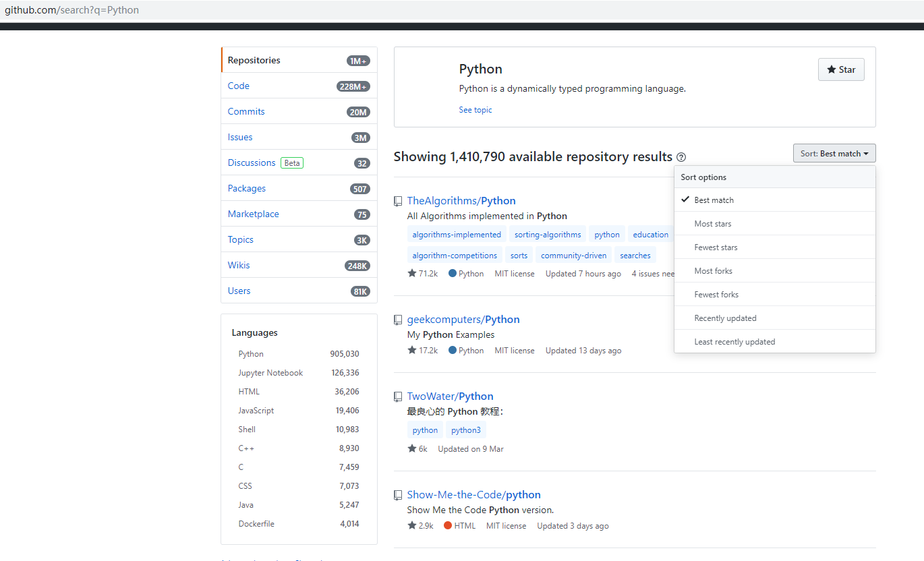Open TwoWater/Python repository
The width and height of the screenshot is (924, 561).
point(450,396)
